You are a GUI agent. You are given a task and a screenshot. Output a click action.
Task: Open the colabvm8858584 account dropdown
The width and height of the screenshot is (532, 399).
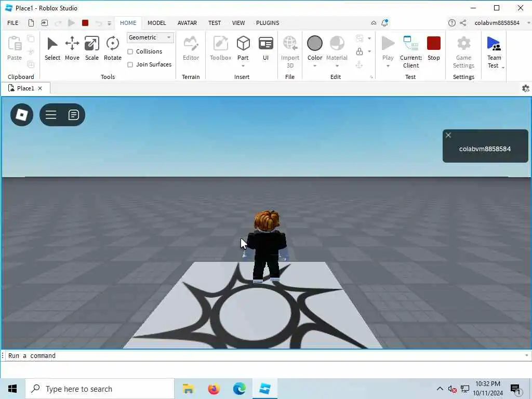click(x=528, y=23)
